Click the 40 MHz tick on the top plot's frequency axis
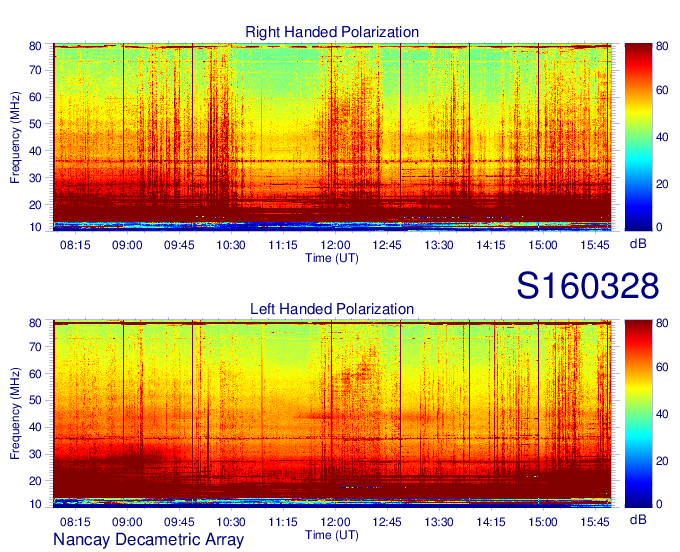Screen dimensions: 680x552 [35, 151]
